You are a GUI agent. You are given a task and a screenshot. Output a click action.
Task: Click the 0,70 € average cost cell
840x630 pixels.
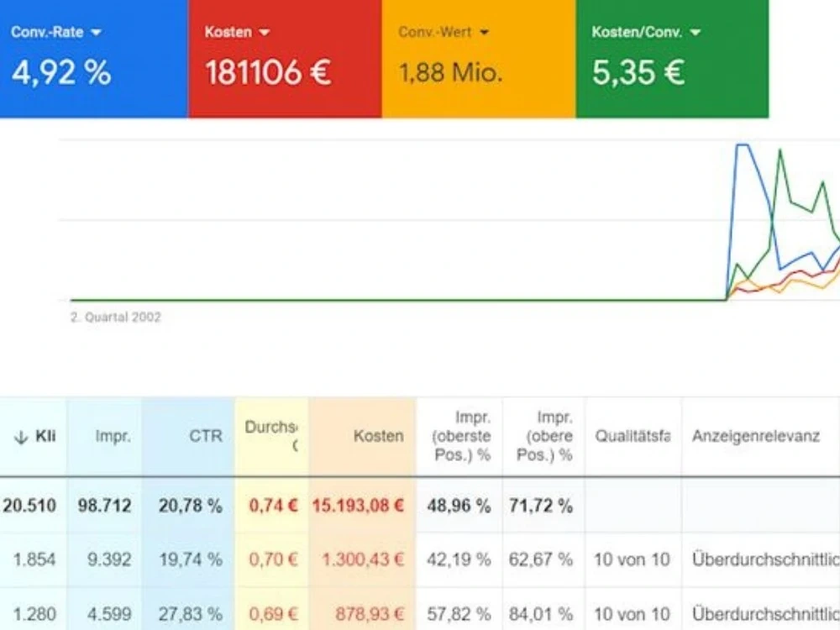273,559
